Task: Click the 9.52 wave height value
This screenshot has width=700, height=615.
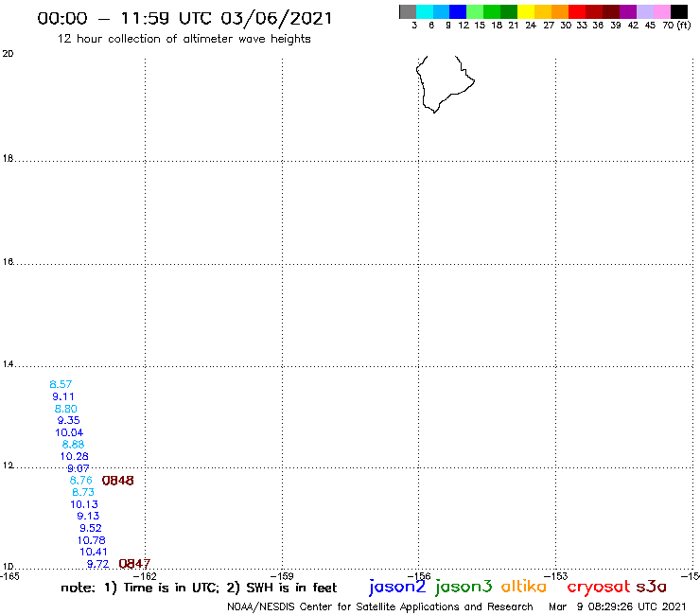Action: point(91,528)
